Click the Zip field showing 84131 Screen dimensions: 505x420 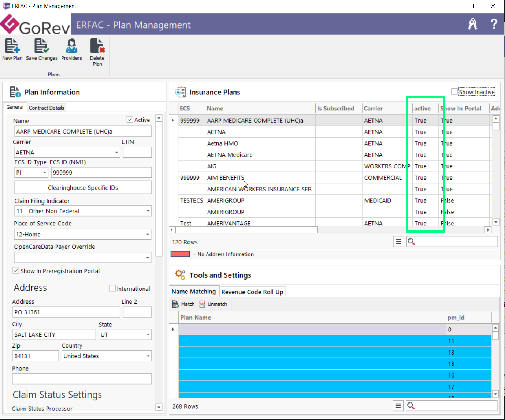pyautogui.click(x=36, y=356)
